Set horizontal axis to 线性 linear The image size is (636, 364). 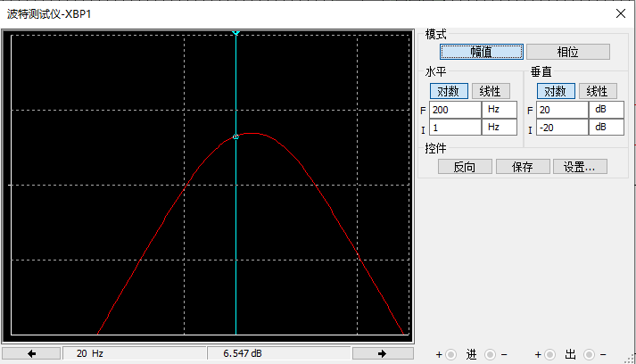(x=491, y=91)
